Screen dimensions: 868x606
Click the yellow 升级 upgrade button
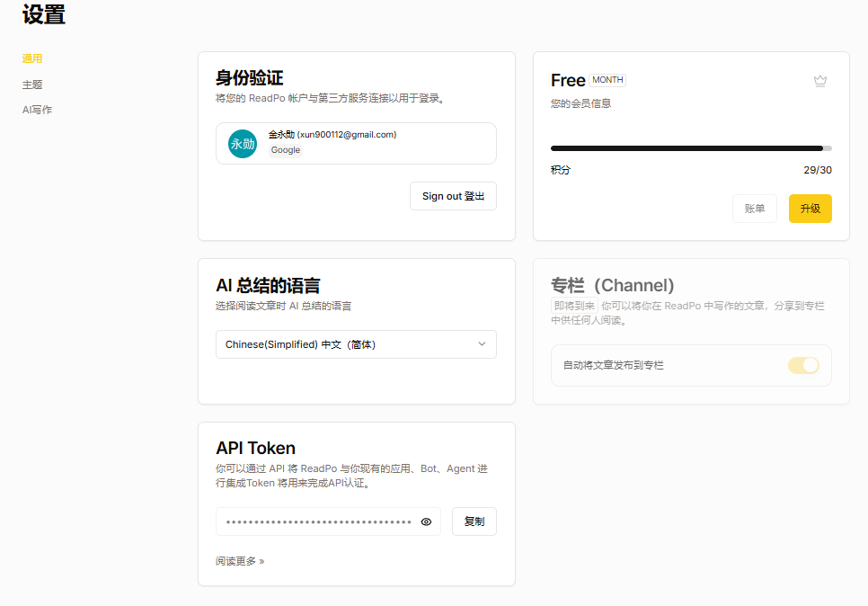(810, 209)
